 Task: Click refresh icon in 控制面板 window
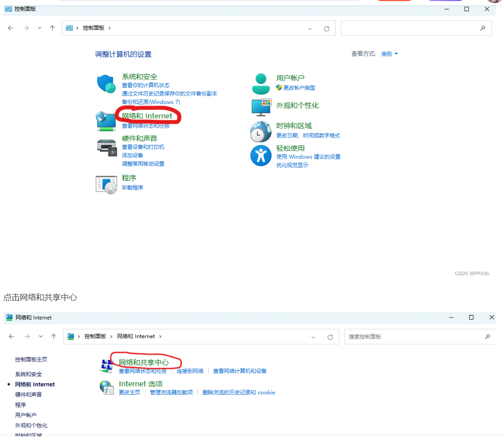point(326,29)
